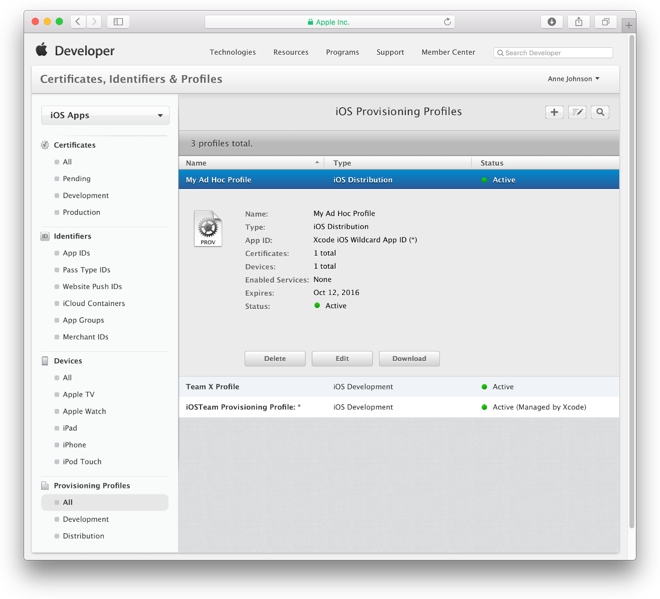Select iPod Touch devices
Image resolution: width=660 pixels, height=599 pixels.
82,462
